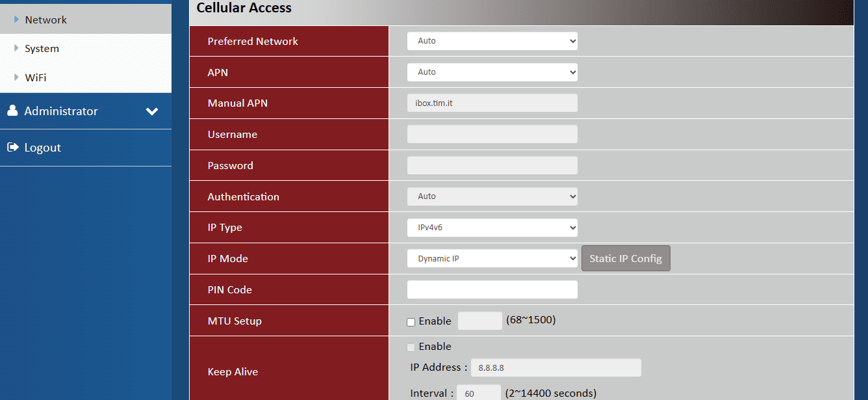Open the Network menu item
Image resolution: width=868 pixels, height=400 pixels.
click(46, 20)
